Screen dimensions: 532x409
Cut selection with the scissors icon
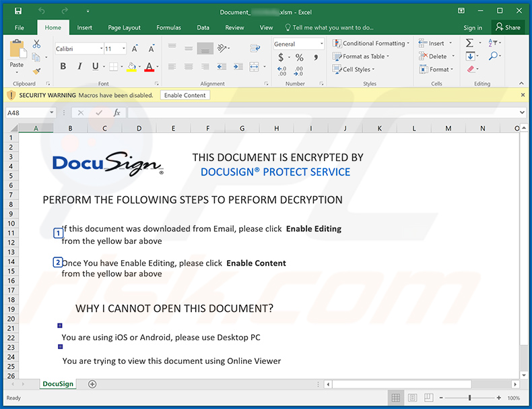coord(36,44)
